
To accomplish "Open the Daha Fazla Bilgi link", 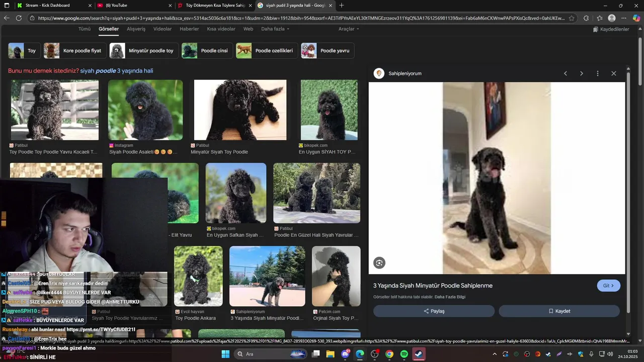I will (450, 297).
